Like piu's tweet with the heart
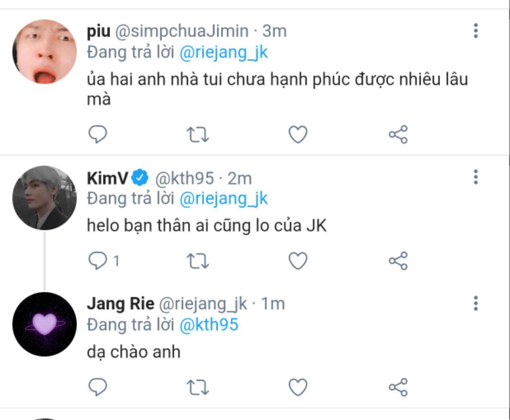 click(298, 135)
